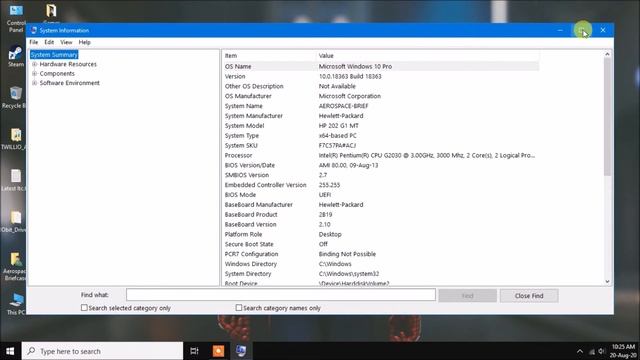The height and width of the screenshot is (360, 640).
Task: Maximize the System Information window
Action: (582, 30)
